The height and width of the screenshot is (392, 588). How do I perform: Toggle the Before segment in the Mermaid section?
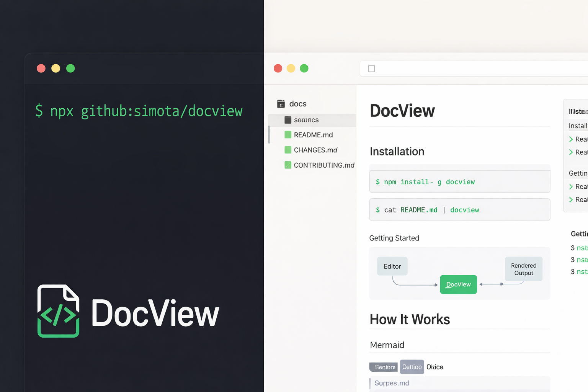click(383, 367)
